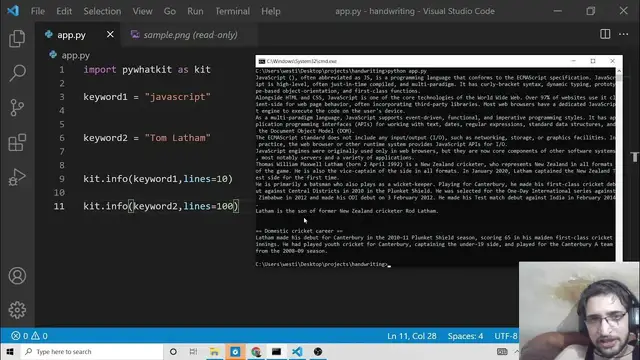Screen dimensions: 640x360
Task: Open the Manage settings gear
Action: click(x=17, y=310)
